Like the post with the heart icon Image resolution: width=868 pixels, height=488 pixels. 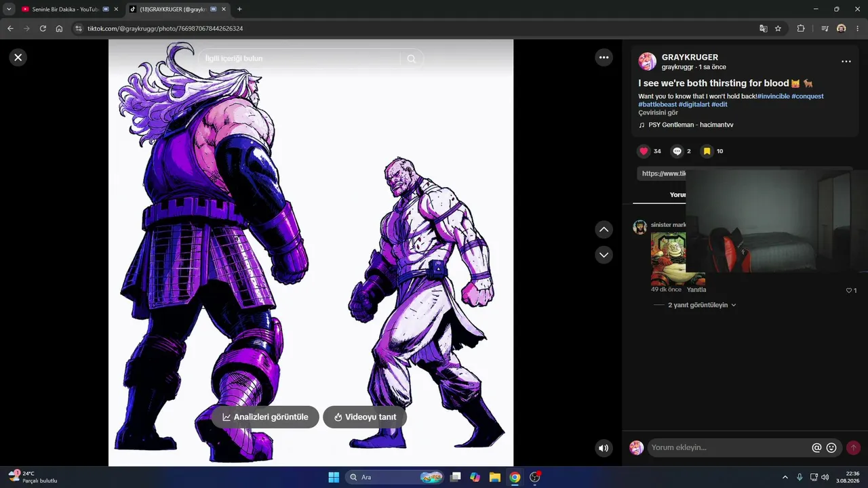[644, 151]
